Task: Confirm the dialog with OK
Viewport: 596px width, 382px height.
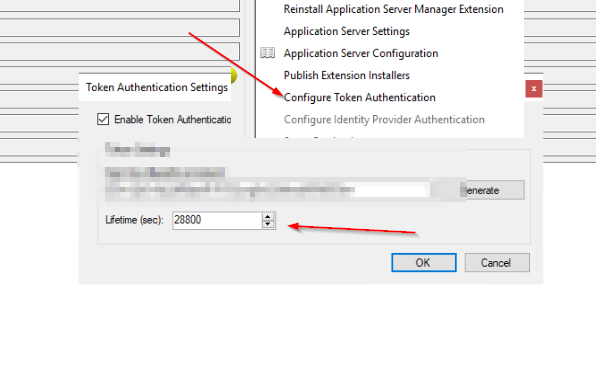Action: point(424,263)
